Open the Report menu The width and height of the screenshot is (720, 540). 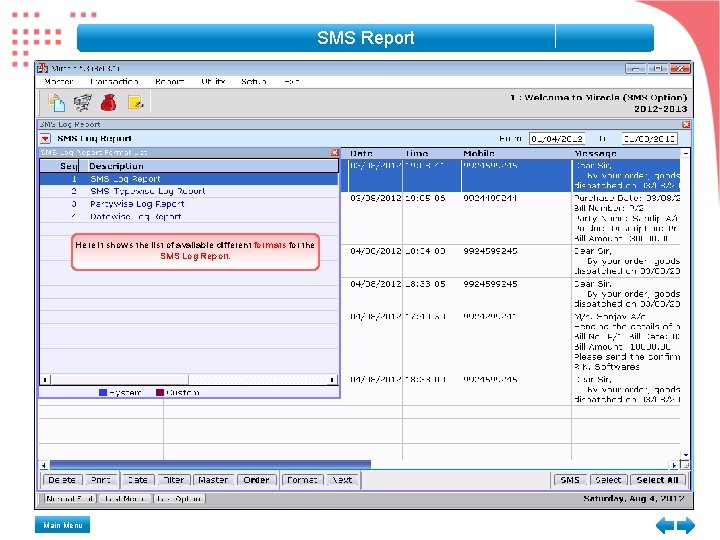point(169,81)
